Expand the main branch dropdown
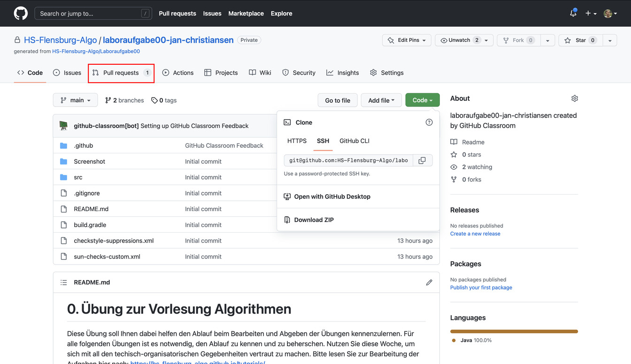Image resolution: width=631 pixels, height=364 pixels. [76, 100]
